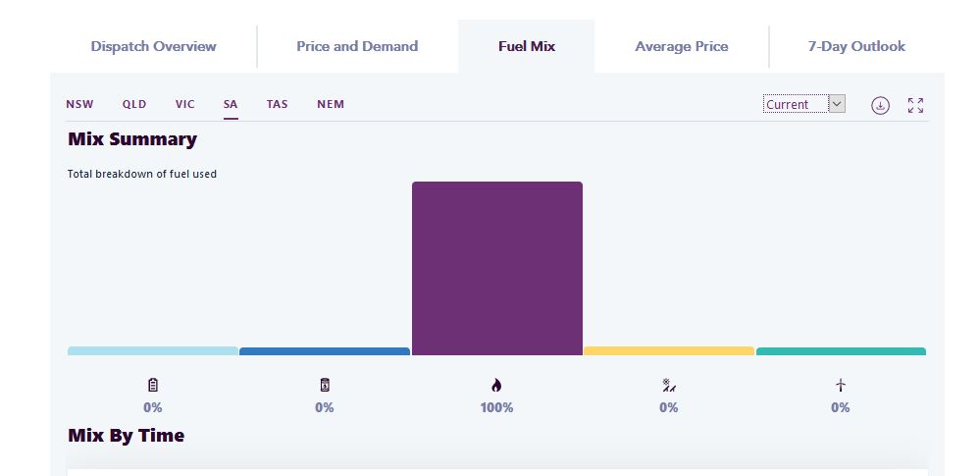Image resolution: width=980 pixels, height=476 pixels.
Task: Click the purple 100% gas bar
Action: (x=496, y=268)
